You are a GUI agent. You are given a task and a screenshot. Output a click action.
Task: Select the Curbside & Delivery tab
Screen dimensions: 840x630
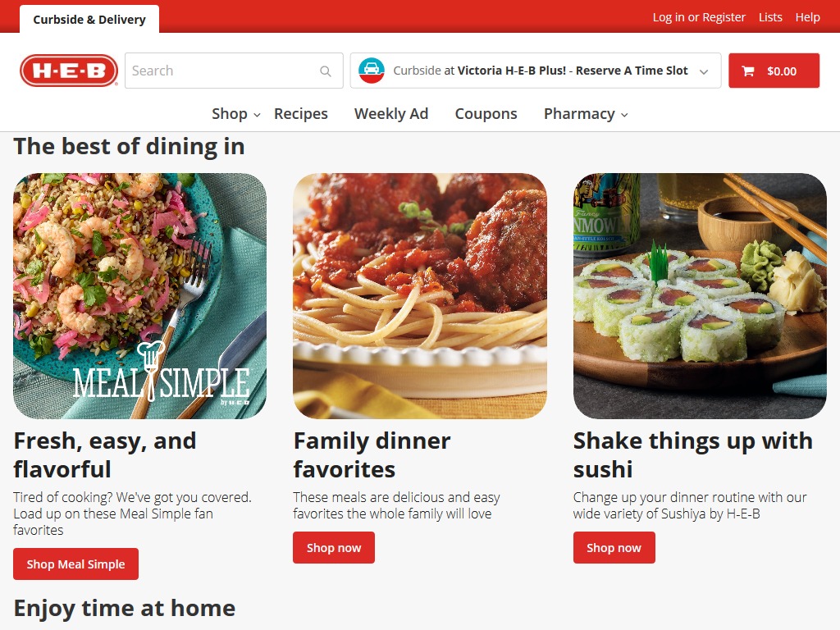click(x=89, y=20)
